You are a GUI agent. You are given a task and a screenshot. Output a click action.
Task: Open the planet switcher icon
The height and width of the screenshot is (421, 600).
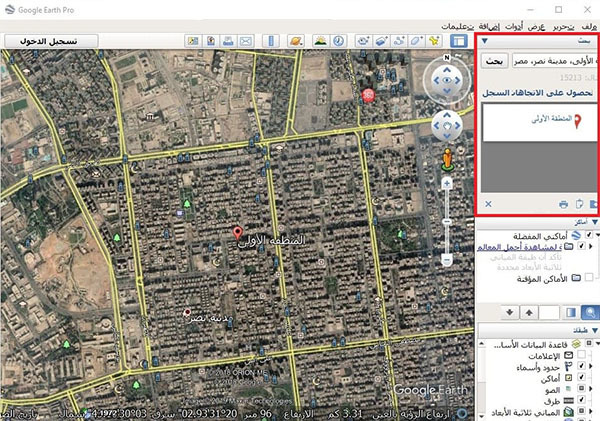click(x=296, y=41)
